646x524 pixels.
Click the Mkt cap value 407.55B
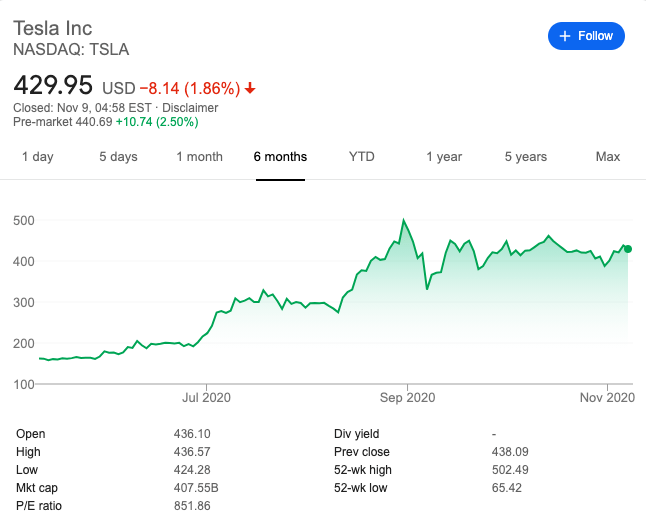tap(196, 488)
